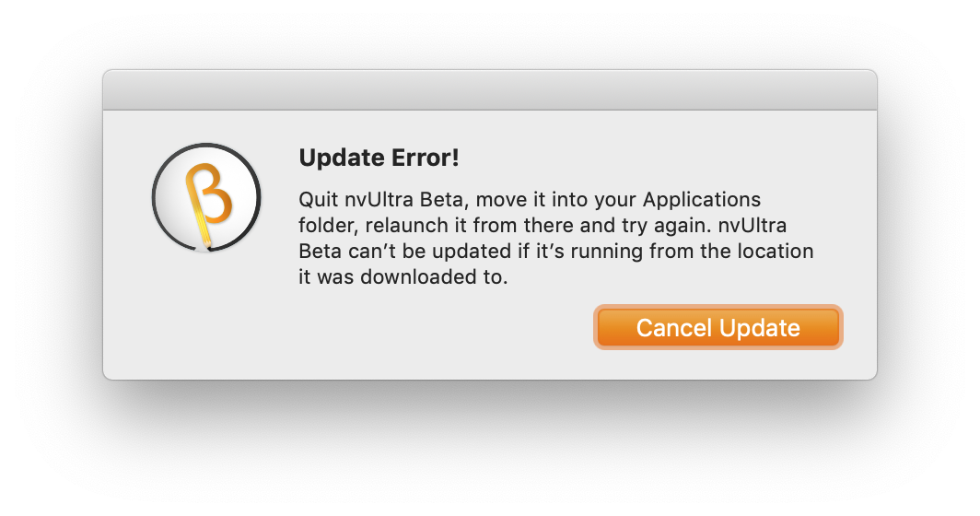980x516 pixels.
Task: Click the word "relaunch" in the message
Action: pyautogui.click(x=401, y=226)
